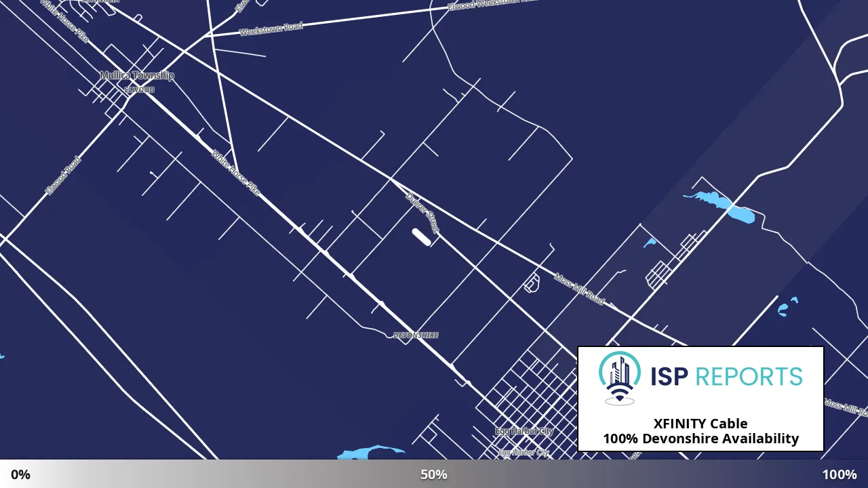This screenshot has width=868, height=488.
Task: Click the ELWOOD place label
Action: [139, 89]
